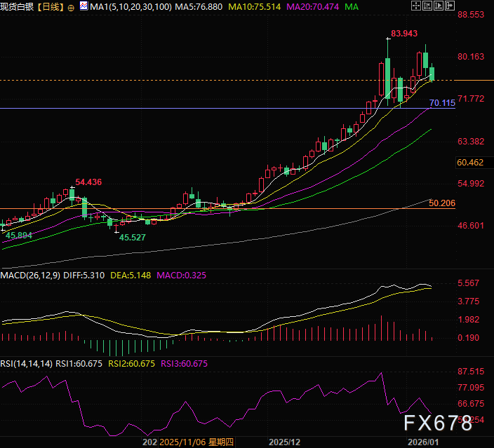Click the 2025/11/06 date on time axis
Viewport: 494px width, 448px height.
pyautogui.click(x=184, y=442)
